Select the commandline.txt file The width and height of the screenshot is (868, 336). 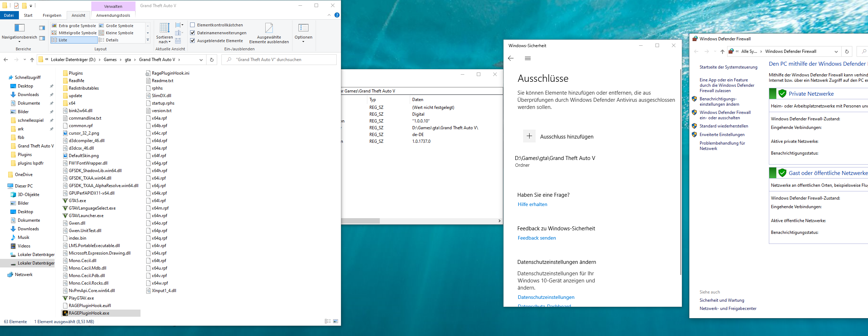point(82,118)
